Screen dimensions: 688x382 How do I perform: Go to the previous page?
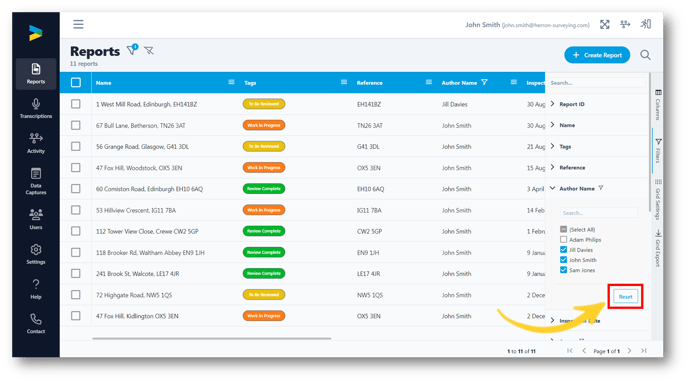point(584,350)
